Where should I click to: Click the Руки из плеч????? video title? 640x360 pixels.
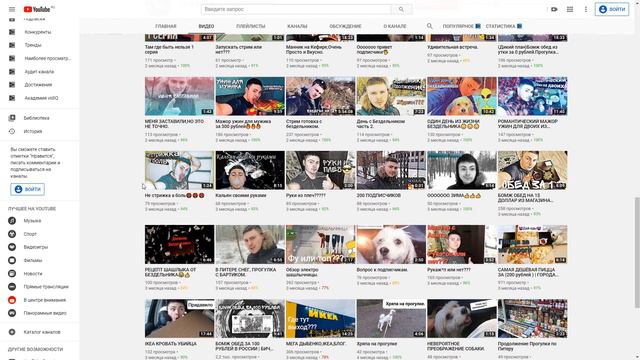tap(306, 196)
